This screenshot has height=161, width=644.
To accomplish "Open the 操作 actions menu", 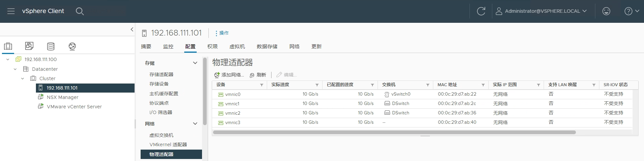I will point(222,33).
